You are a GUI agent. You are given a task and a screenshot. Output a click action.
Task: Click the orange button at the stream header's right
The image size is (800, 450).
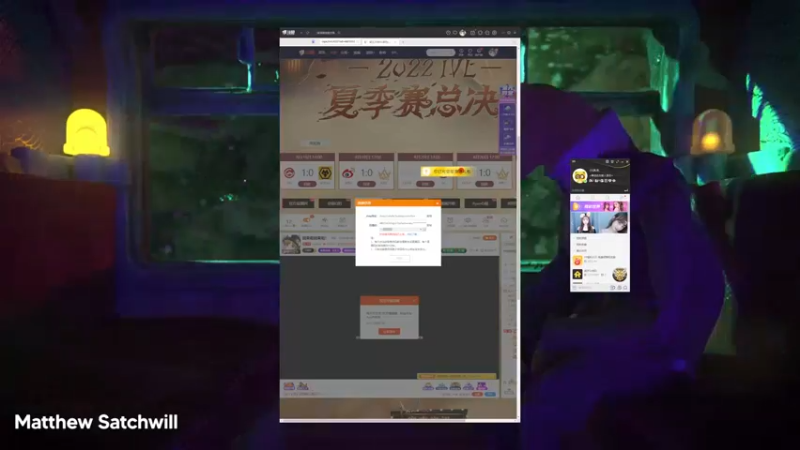489,238
